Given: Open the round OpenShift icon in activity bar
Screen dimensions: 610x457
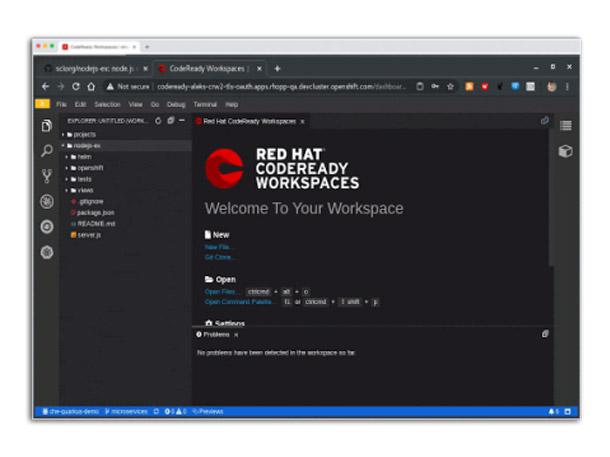Looking at the screenshot, I should (x=47, y=227).
